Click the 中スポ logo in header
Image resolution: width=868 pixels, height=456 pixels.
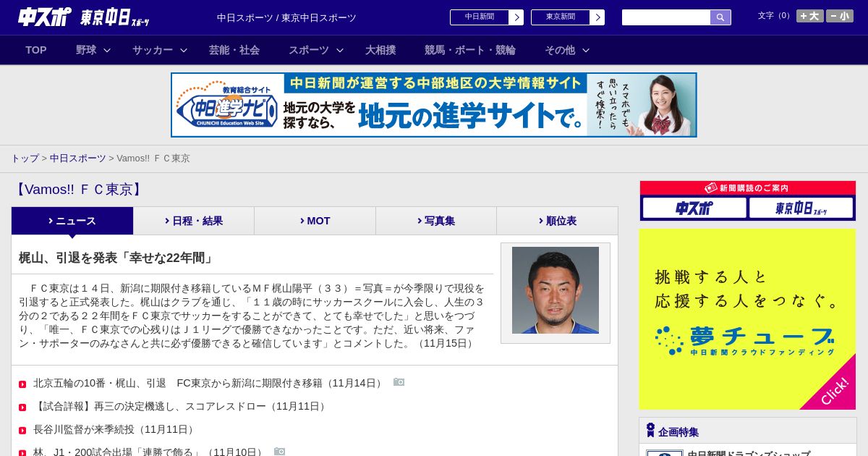click(x=44, y=17)
